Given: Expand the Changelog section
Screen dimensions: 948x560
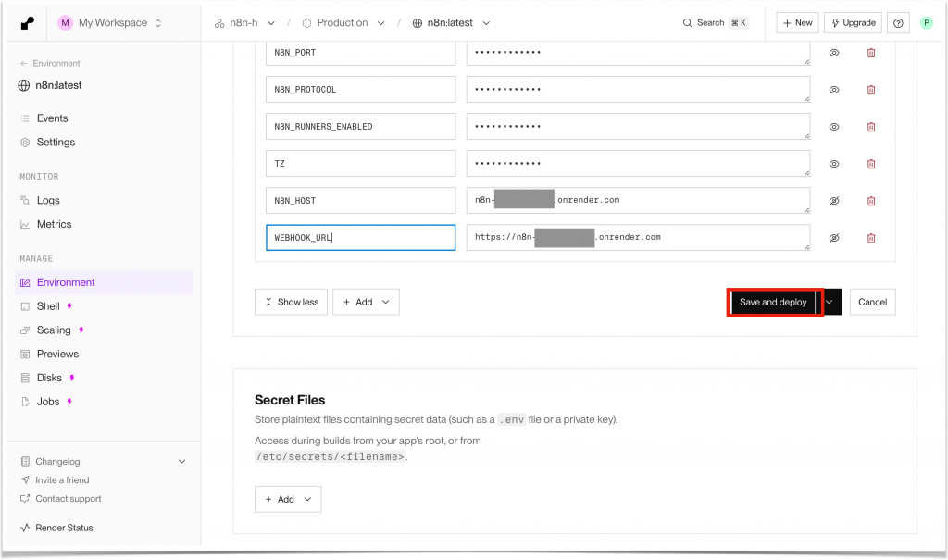Looking at the screenshot, I should (x=182, y=462).
